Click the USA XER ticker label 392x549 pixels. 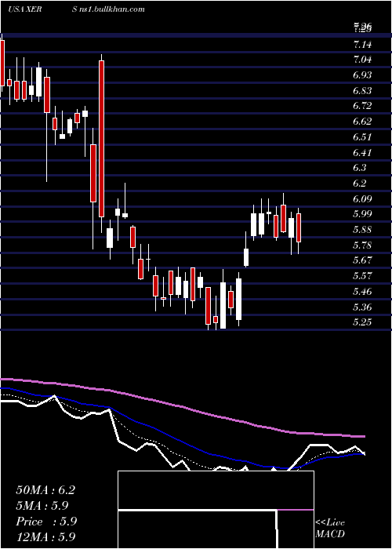25,9
